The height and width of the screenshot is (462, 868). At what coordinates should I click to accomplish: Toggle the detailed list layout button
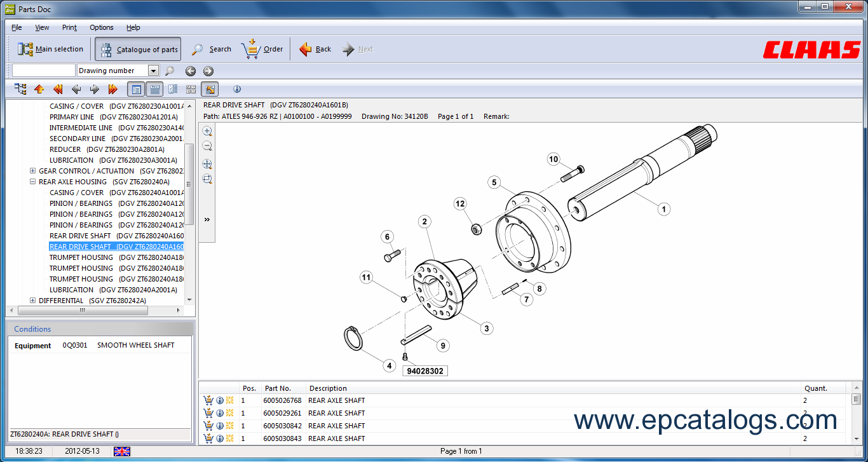[x=154, y=89]
